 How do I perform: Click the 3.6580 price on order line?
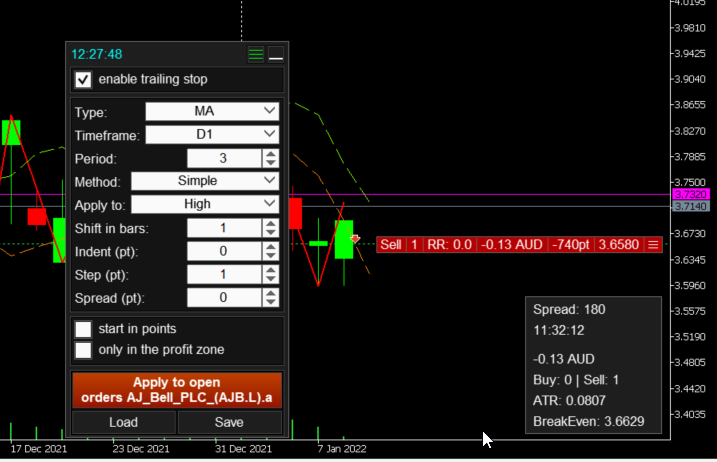coord(619,245)
